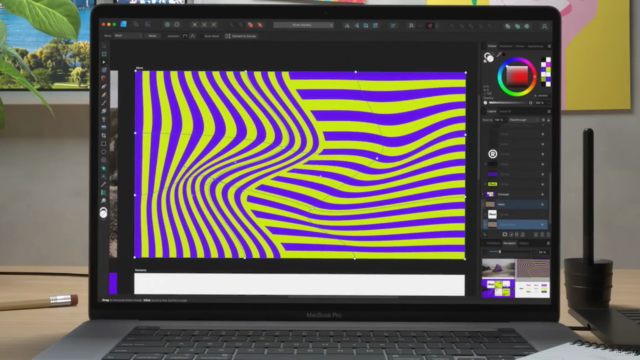Toggle visibility of the ® symbol layer
Screen dimensions: 640x360
click(x=543, y=154)
